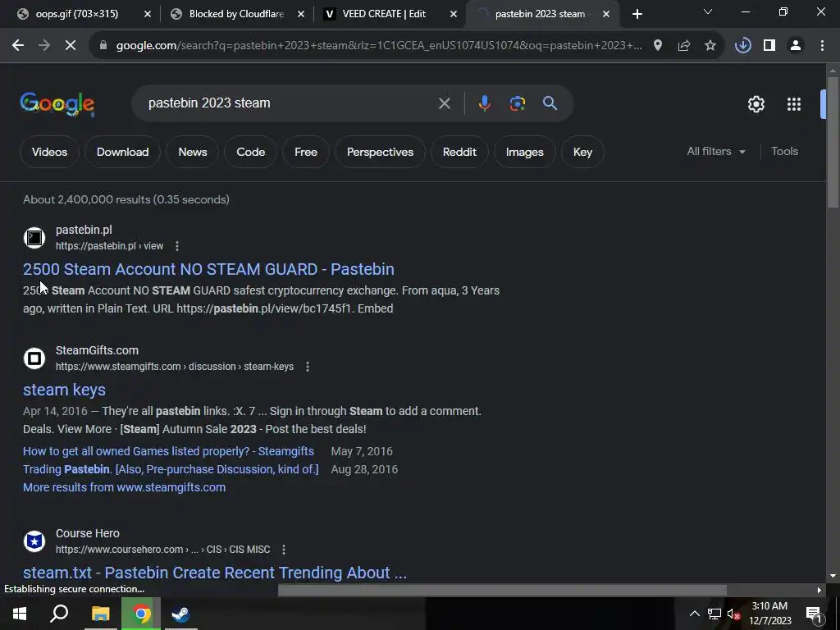840x630 pixels.
Task: Select the Key filter chip
Action: click(x=582, y=152)
